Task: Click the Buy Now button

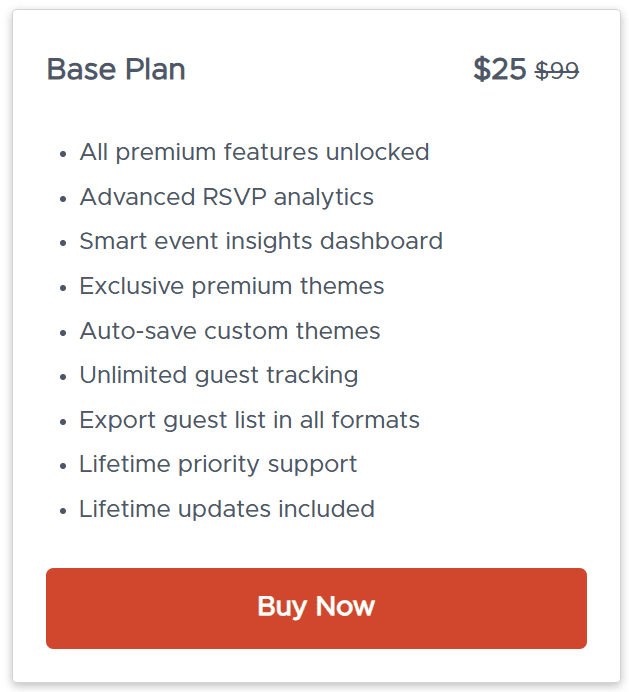Action: [x=316, y=608]
